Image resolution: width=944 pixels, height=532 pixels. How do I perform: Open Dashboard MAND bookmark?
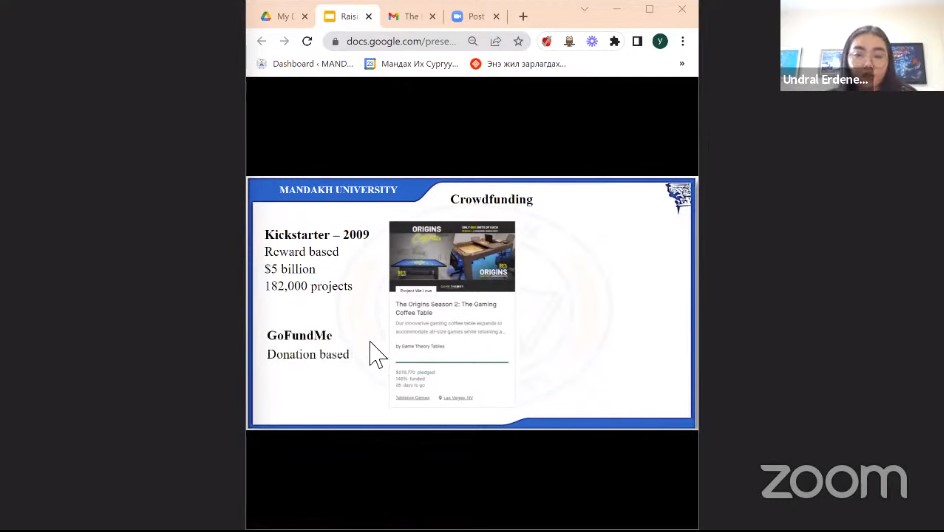point(305,64)
